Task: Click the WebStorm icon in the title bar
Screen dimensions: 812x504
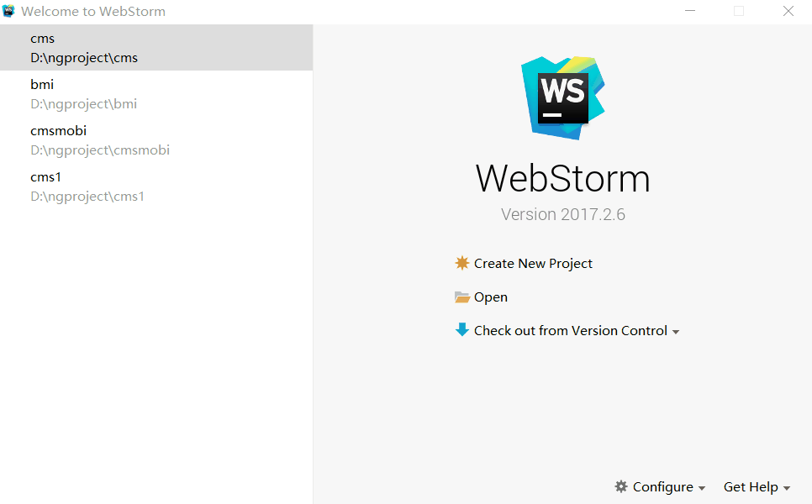Action: click(x=9, y=11)
